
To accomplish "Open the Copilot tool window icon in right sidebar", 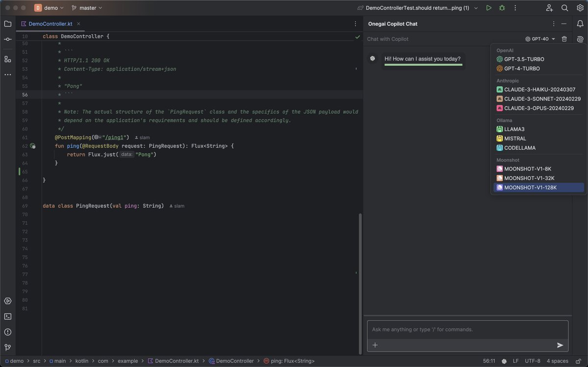I will pyautogui.click(x=580, y=39).
